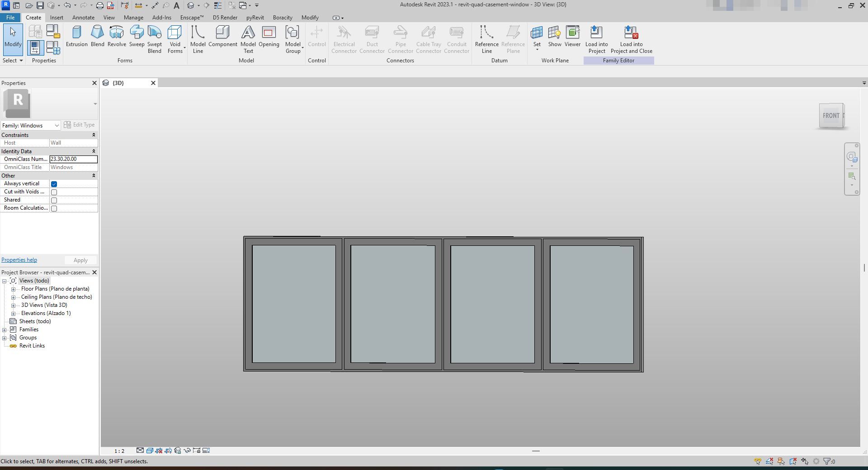Activate the Model Line tool
Screen dimensions: 868x470
tap(198, 39)
